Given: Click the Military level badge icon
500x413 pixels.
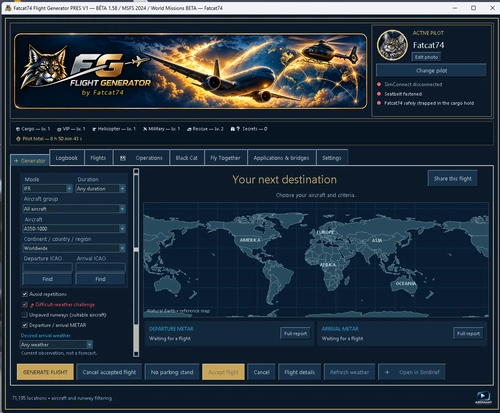Looking at the screenshot, I should coord(145,129).
